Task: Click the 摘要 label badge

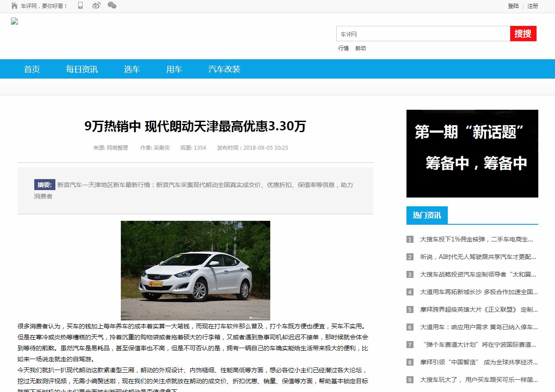Action: pyautogui.click(x=45, y=185)
